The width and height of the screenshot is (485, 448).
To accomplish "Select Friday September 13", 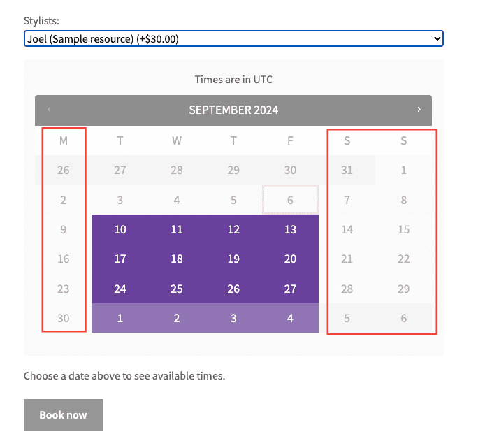I will pos(290,229).
